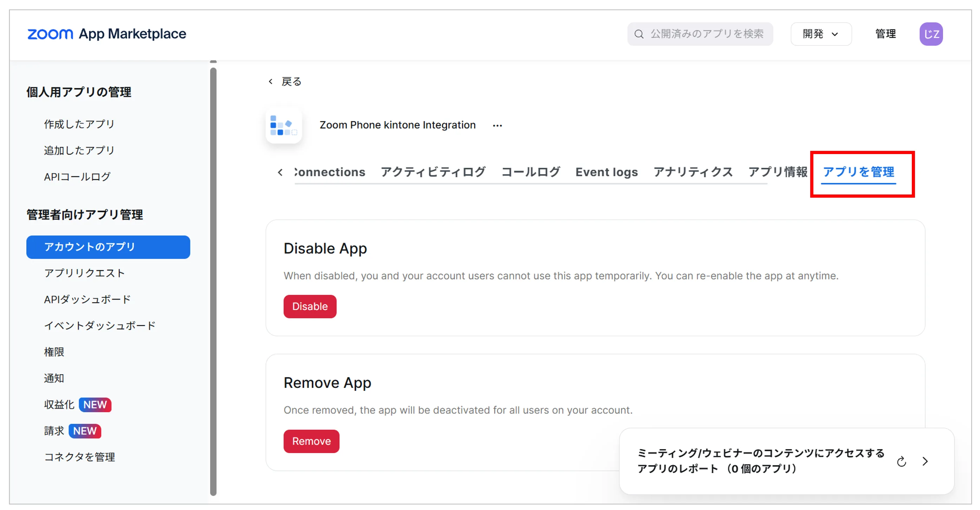
Task: Go back using the 戻る link
Action: point(285,82)
